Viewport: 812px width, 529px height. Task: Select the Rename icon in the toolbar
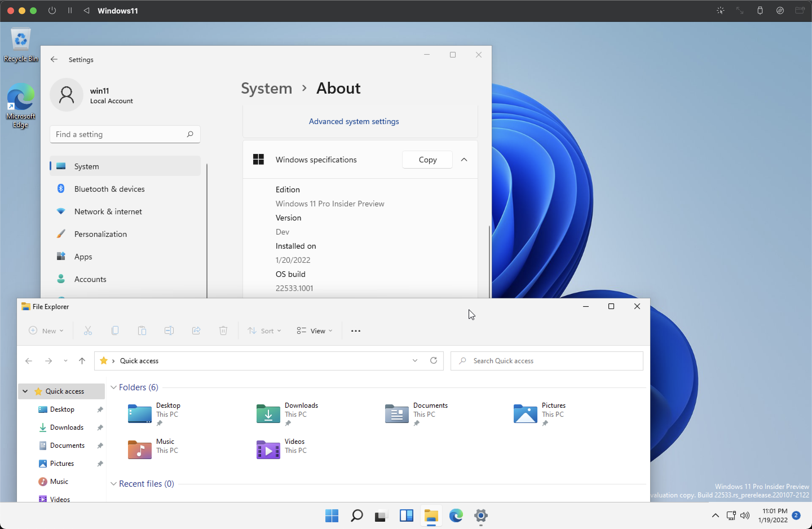(x=169, y=330)
